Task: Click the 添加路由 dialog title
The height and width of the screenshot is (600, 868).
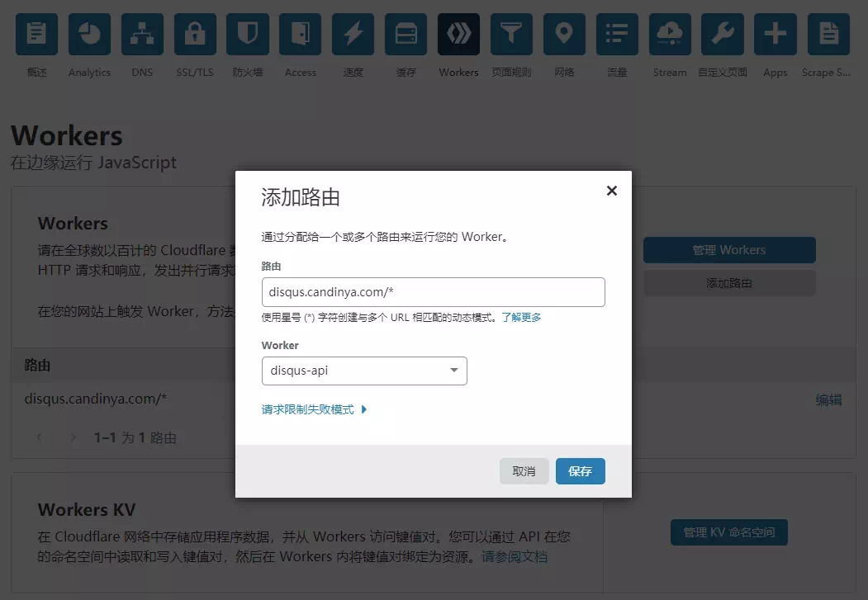Action: click(x=301, y=197)
